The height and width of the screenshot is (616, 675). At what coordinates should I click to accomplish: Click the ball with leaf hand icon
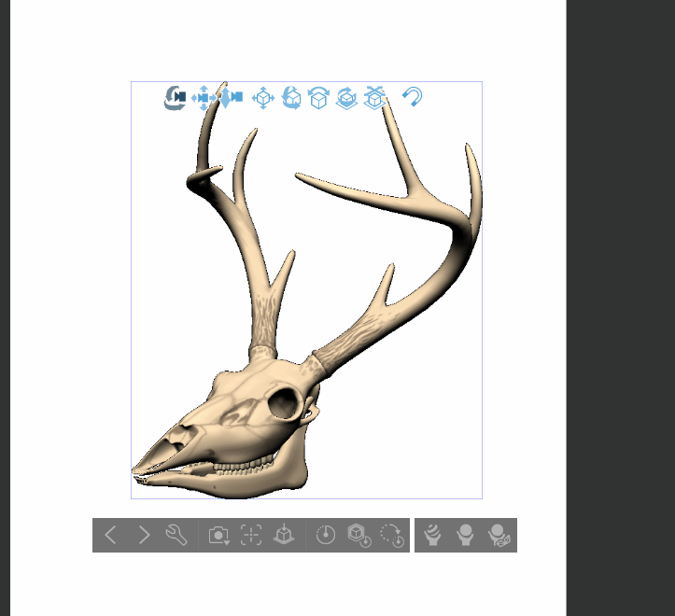pyautogui.click(x=499, y=535)
